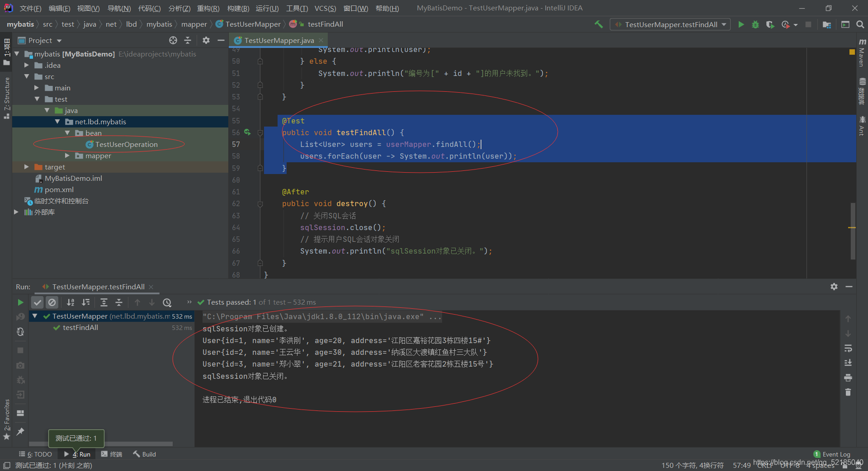This screenshot has width=868, height=471.
Task: Clear console trash icon
Action: 848,392
